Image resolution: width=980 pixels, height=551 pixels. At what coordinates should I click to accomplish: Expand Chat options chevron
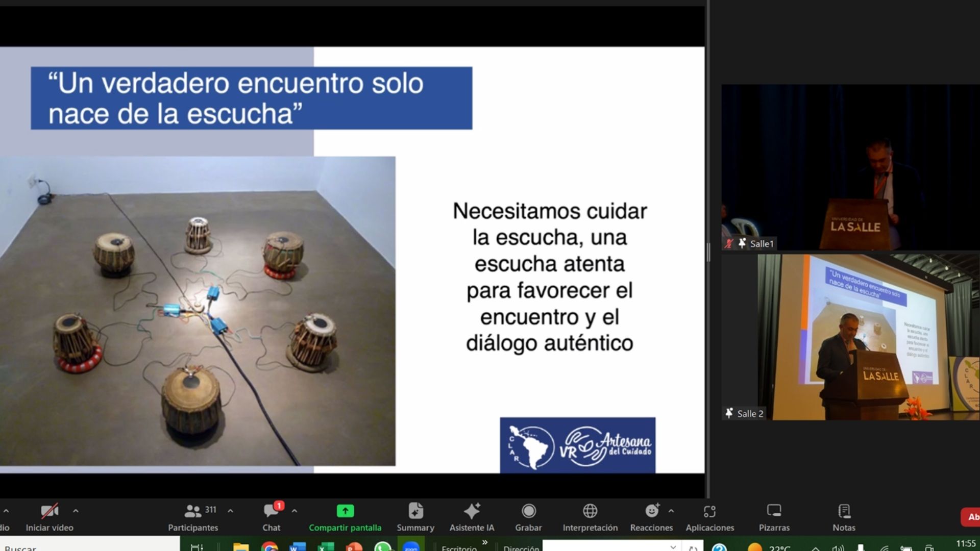[x=295, y=511]
